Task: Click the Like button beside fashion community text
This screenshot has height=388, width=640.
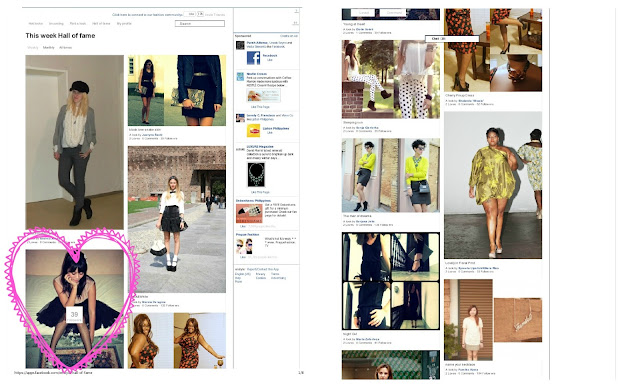Action: click(189, 14)
